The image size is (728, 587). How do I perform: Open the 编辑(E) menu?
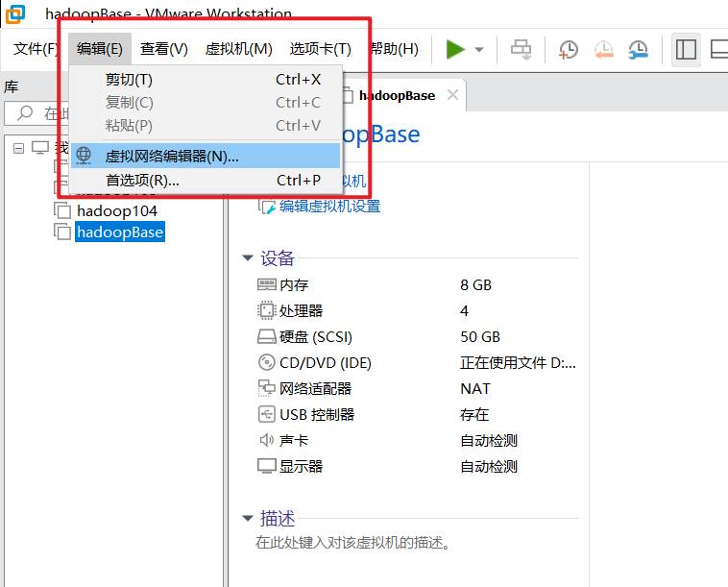coord(100,49)
